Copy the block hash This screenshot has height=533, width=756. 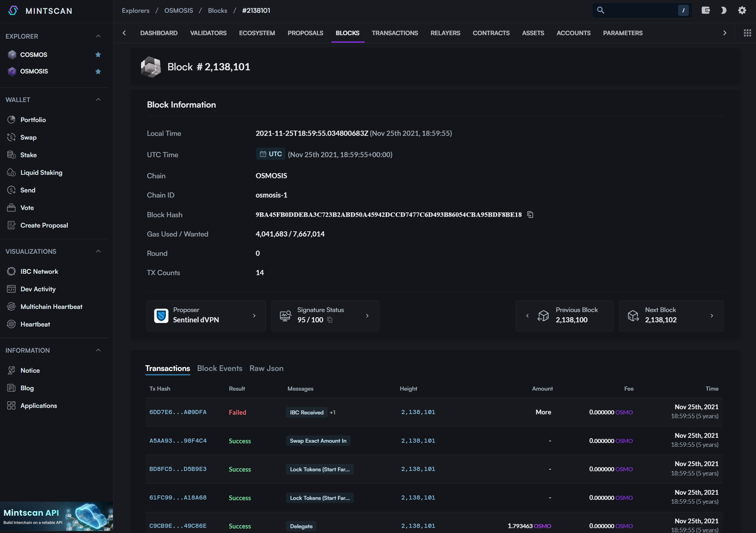(530, 214)
